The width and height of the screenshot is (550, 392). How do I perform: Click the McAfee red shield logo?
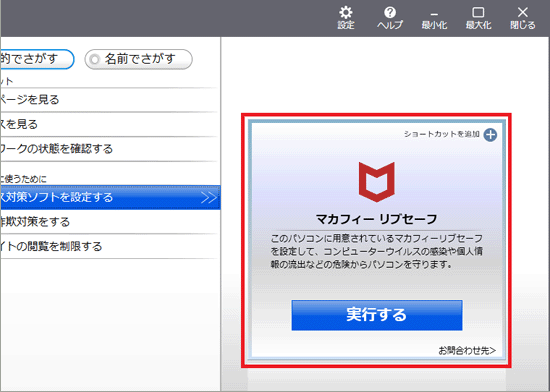377,182
